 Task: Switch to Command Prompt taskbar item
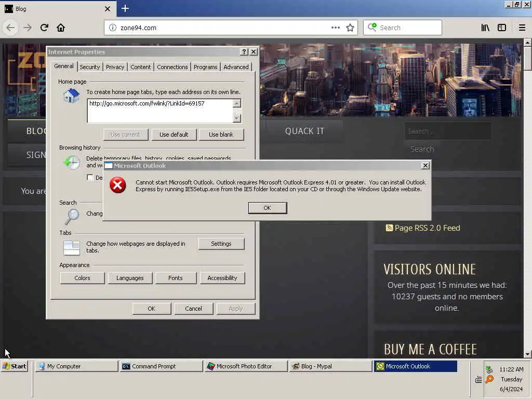pos(161,366)
